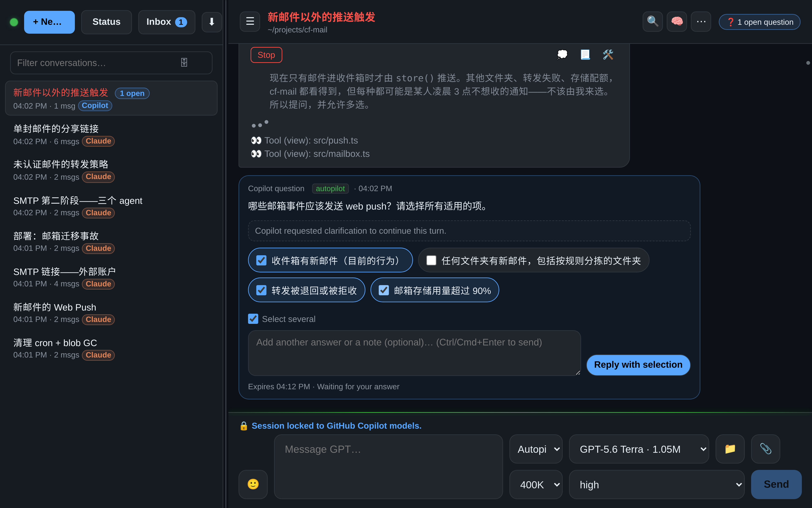The image size is (812, 508).
Task: Click the red Stop button
Action: [266, 55]
